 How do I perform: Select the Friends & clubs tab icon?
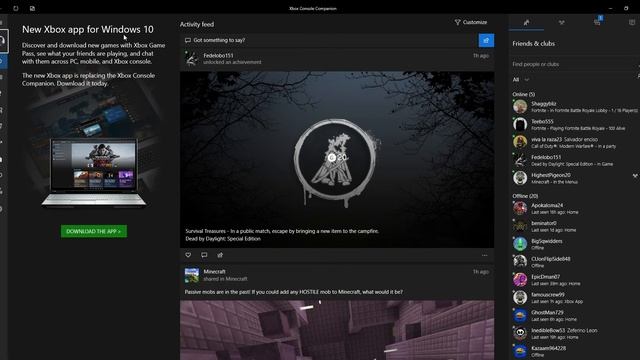(526, 22)
